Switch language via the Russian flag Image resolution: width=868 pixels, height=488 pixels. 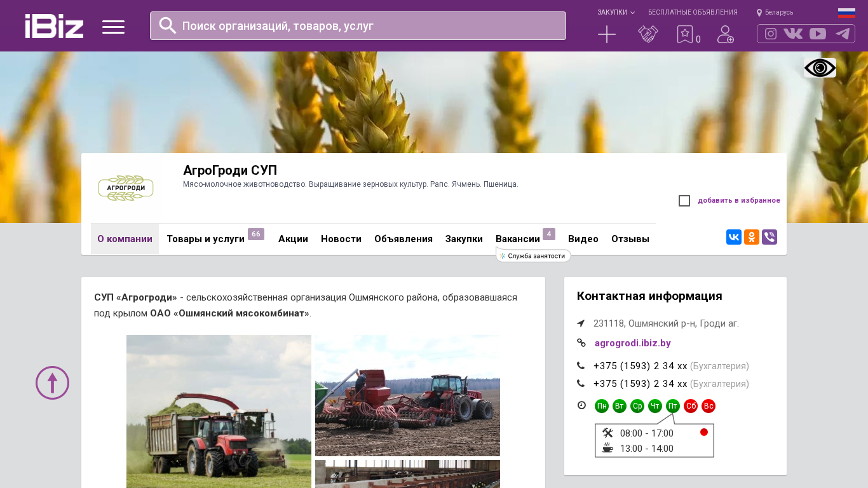coord(846,13)
